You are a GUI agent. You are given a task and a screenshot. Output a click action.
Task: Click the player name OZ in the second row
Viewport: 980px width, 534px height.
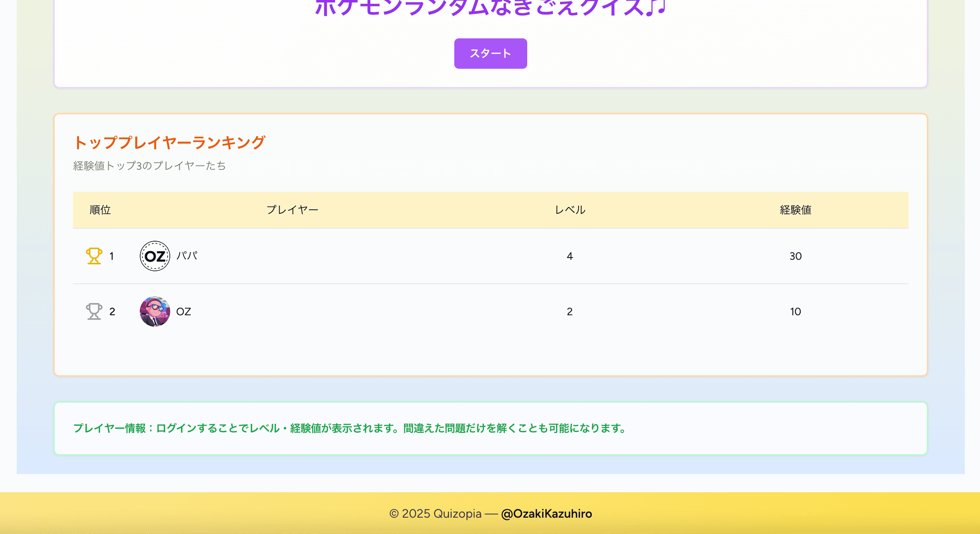183,311
